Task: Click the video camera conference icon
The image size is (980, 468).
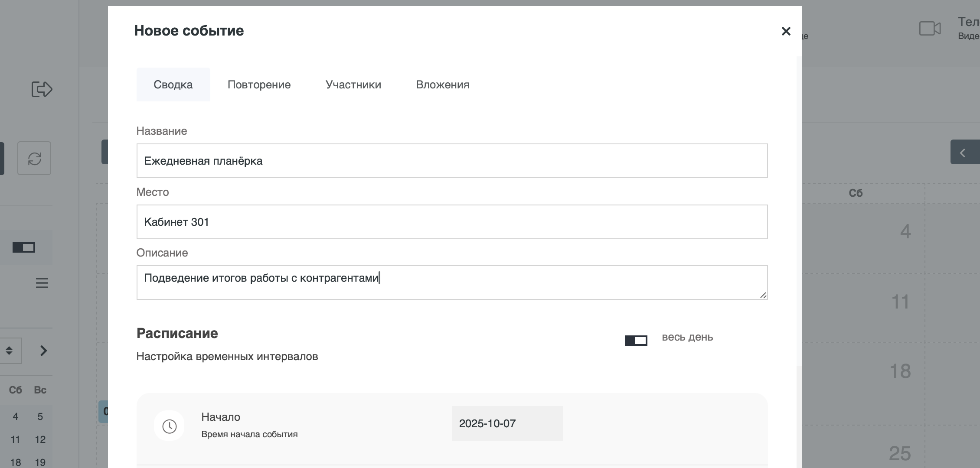Action: pyautogui.click(x=930, y=29)
